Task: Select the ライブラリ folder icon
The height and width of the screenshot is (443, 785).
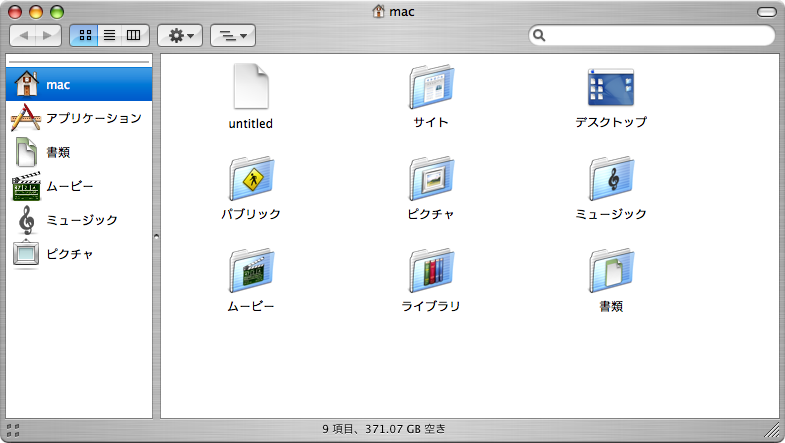Action: click(431, 270)
